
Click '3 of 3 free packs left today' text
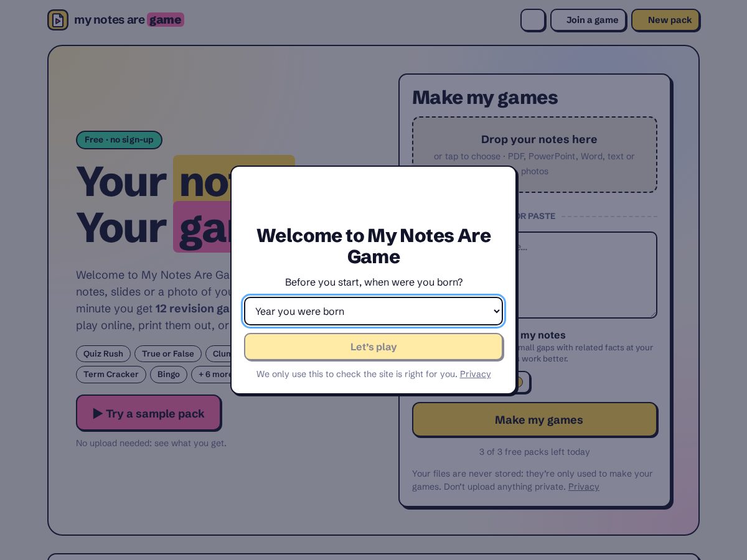pyautogui.click(x=535, y=452)
